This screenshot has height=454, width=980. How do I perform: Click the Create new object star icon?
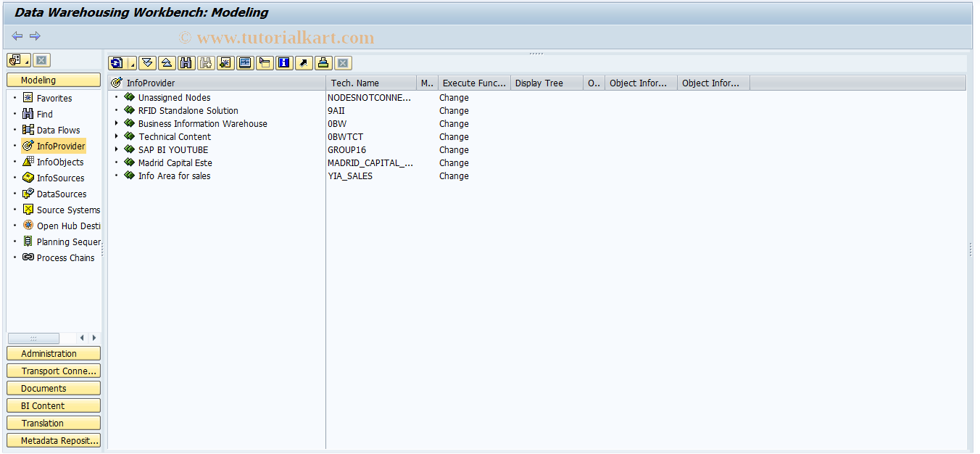coord(225,63)
